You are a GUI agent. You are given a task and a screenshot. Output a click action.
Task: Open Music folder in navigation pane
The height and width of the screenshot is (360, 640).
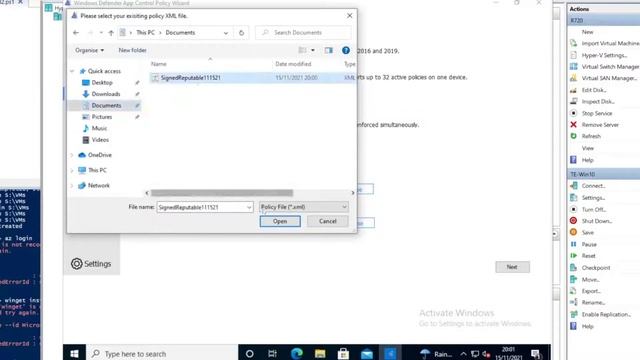(99, 128)
